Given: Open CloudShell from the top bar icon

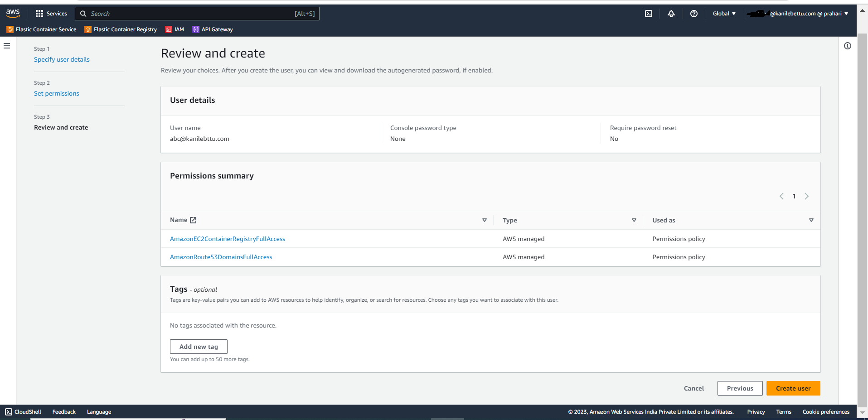Looking at the screenshot, I should (x=649, y=14).
